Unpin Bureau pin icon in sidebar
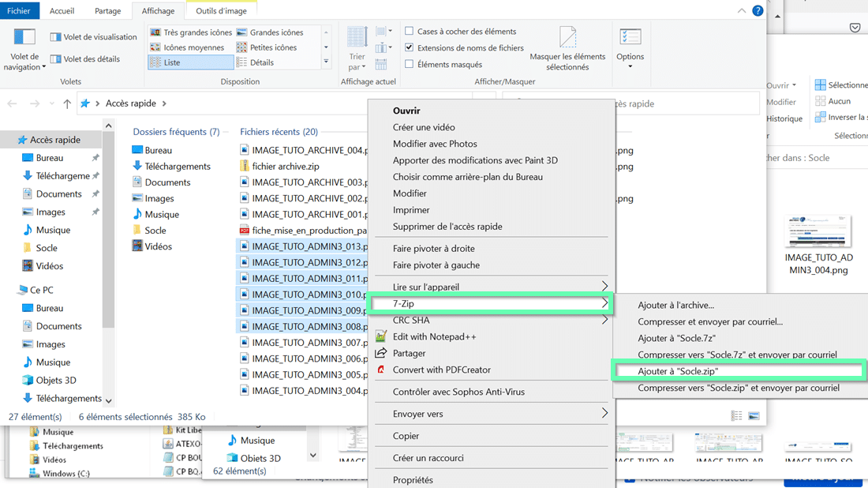This screenshot has width=868, height=488. tap(95, 158)
